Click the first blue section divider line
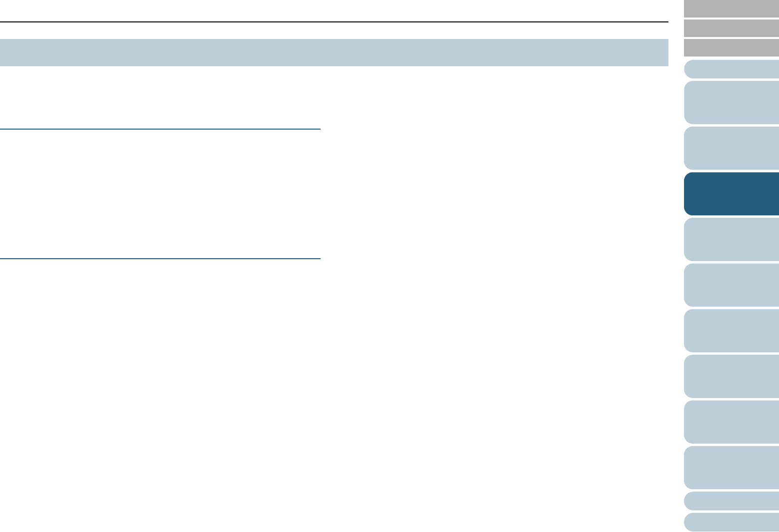Screen dimensions: 779x532 [160, 129]
